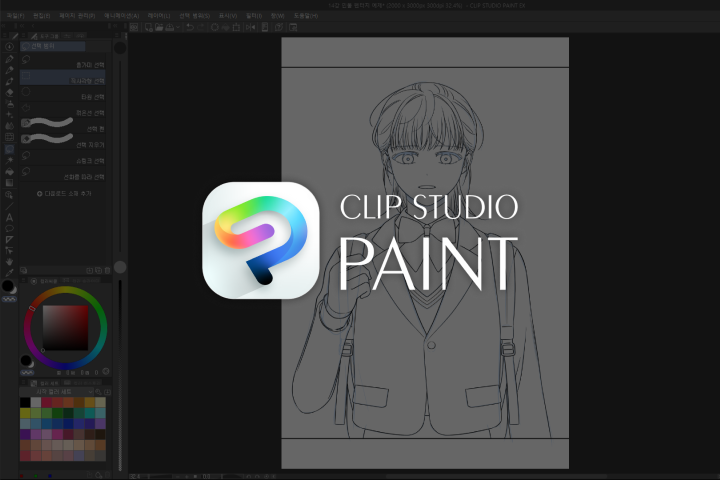Open the 애니메이션(A) menu
This screenshot has height=480, width=720.
(x=122, y=16)
